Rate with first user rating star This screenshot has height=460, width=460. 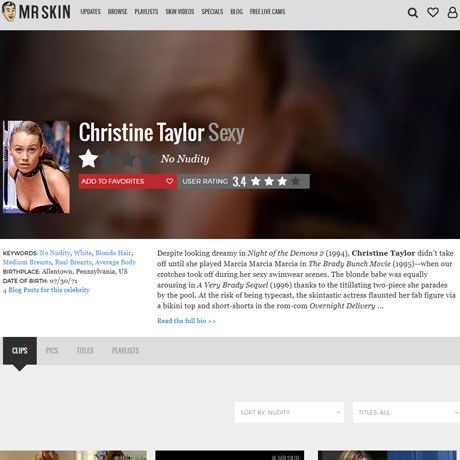pyautogui.click(x=256, y=181)
